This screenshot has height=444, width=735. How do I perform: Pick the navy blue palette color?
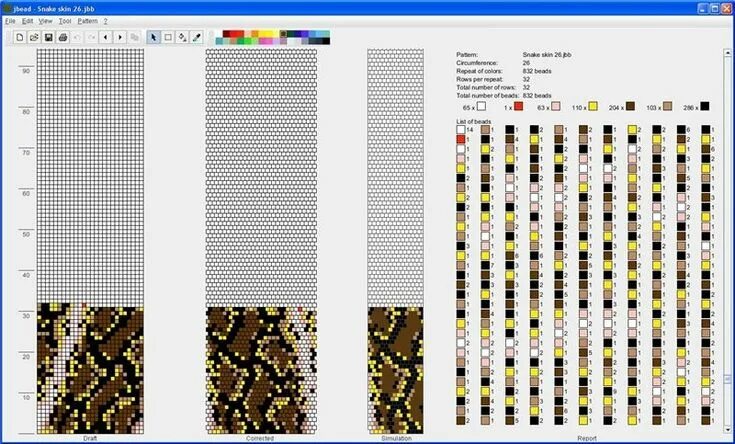coord(297,34)
